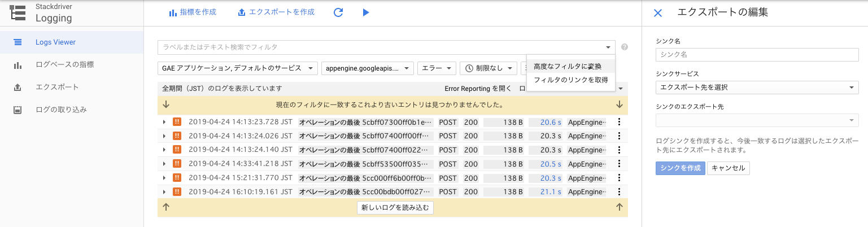Screen dimensions: 868x227
Task: Click the シンクを作成 button
Action: tap(681, 168)
